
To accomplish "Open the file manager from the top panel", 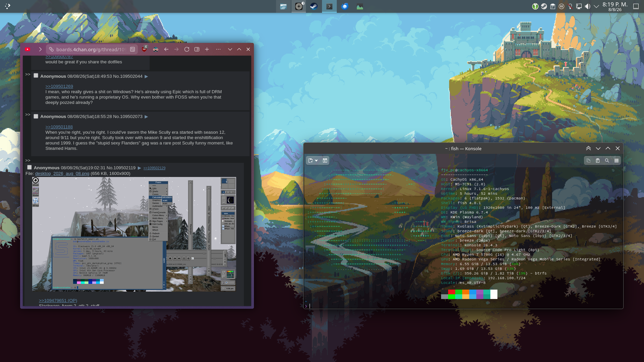I will (283, 6).
